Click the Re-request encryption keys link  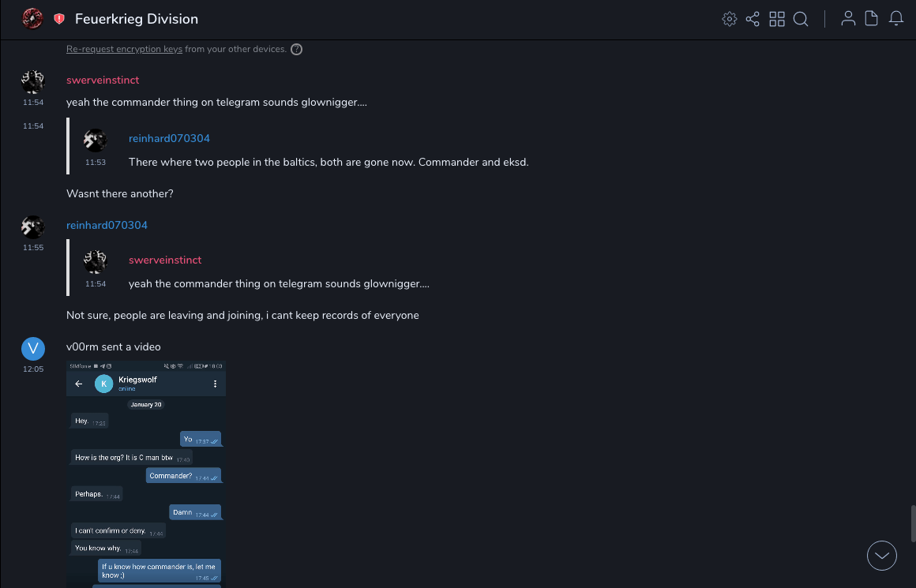click(x=124, y=49)
